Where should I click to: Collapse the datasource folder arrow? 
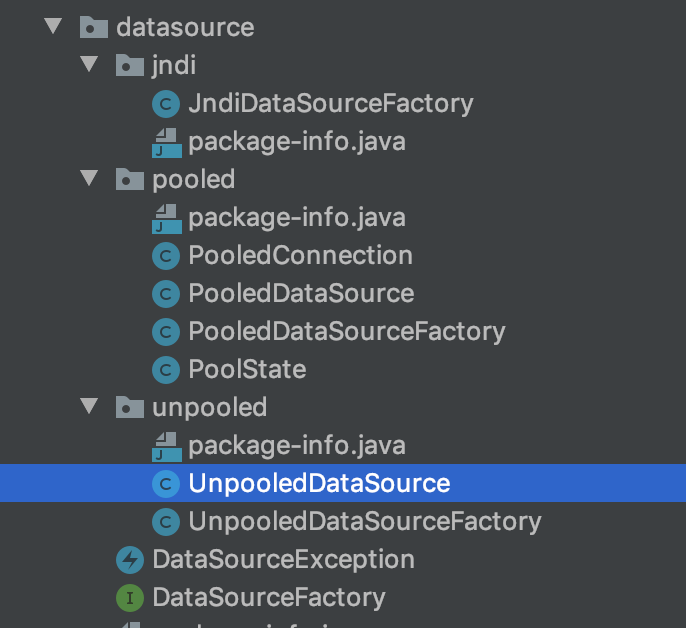pyautogui.click(x=54, y=27)
